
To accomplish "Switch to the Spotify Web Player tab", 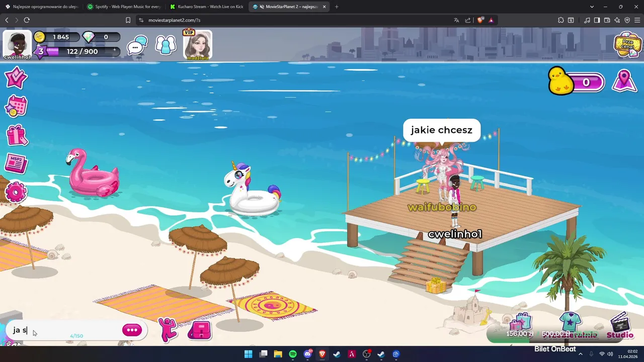I will click(x=123, y=7).
